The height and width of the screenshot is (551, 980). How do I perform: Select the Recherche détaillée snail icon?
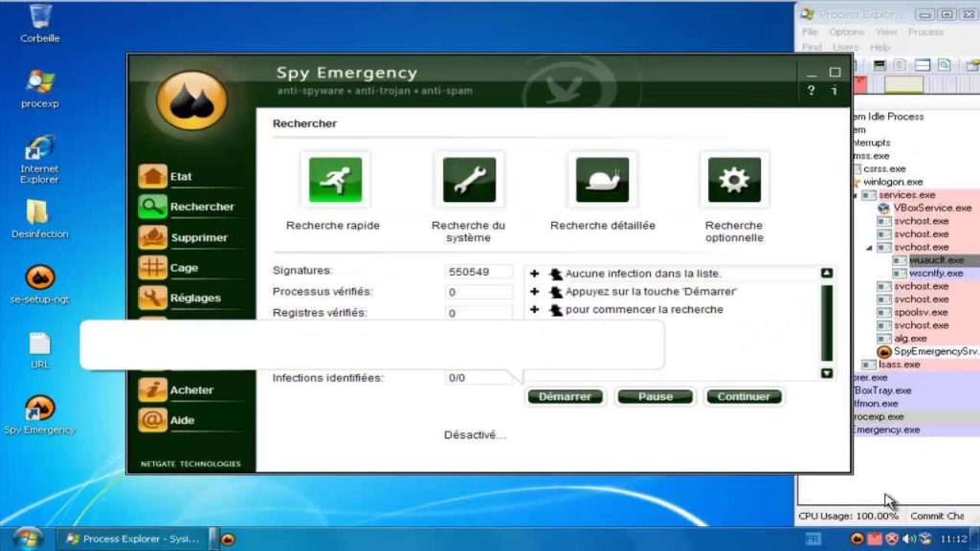click(x=603, y=180)
